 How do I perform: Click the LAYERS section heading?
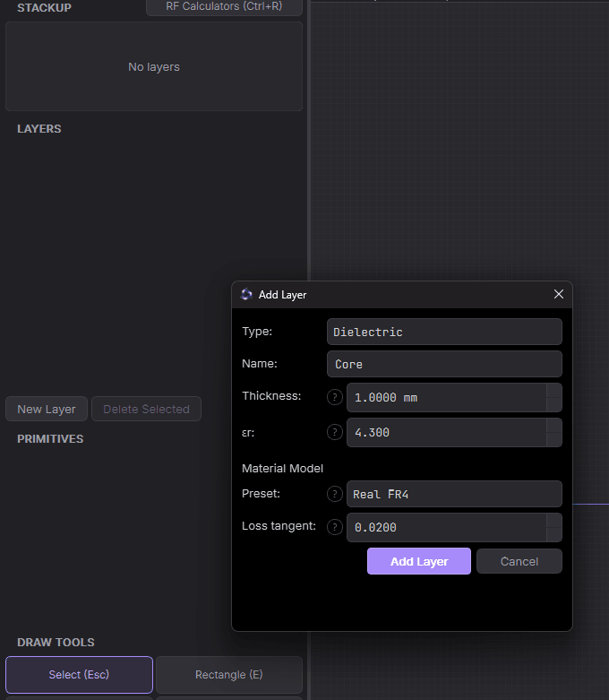[39, 128]
